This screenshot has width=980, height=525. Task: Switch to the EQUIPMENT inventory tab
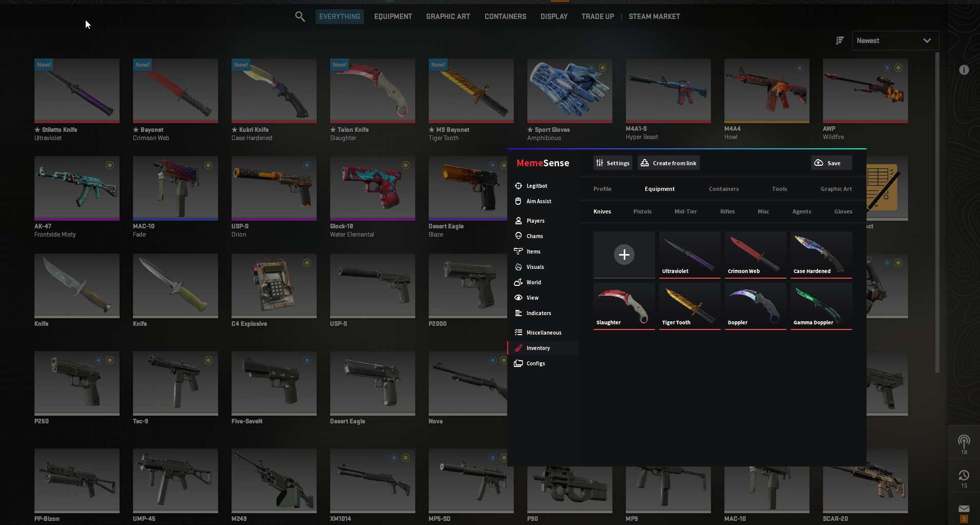[393, 16]
